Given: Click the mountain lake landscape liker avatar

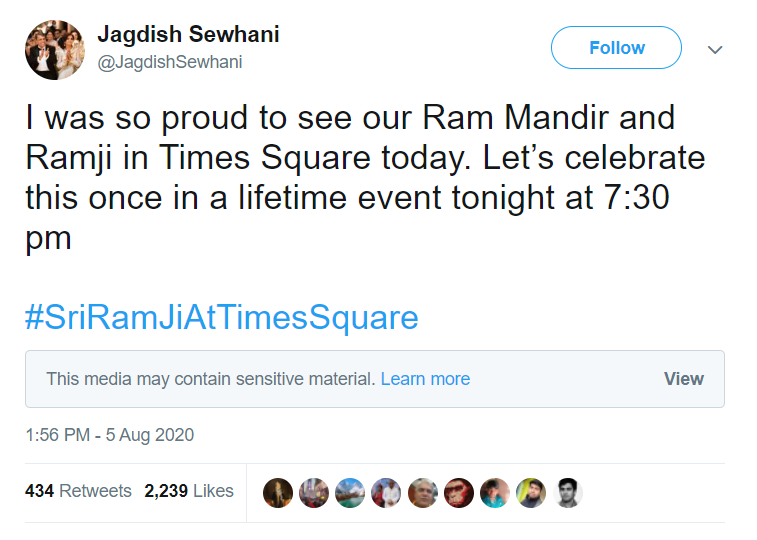Looking at the screenshot, I should pos(350,492).
